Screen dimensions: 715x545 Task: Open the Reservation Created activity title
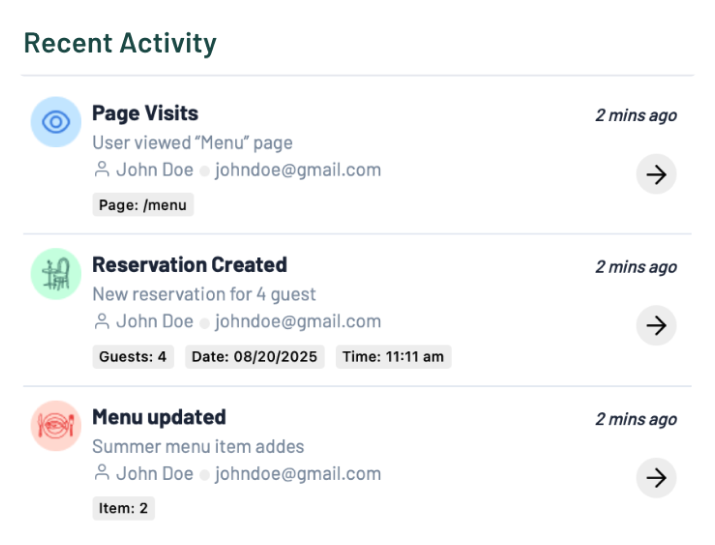[189, 265]
